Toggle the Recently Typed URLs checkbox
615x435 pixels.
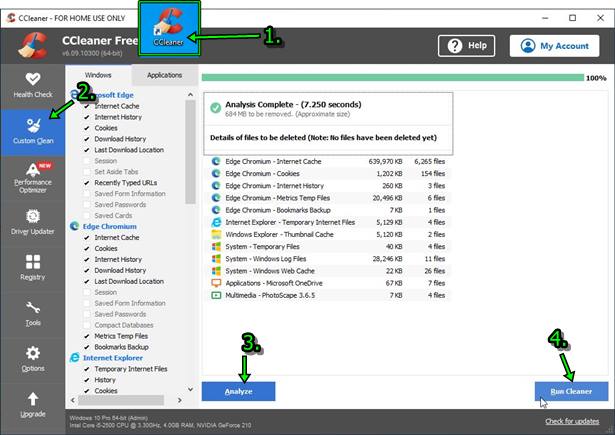[87, 183]
